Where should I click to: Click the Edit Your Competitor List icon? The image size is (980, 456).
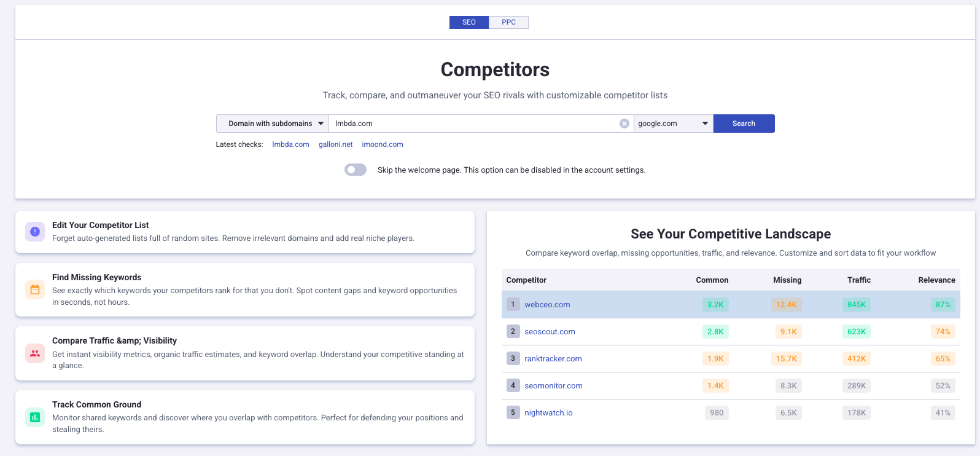(35, 232)
